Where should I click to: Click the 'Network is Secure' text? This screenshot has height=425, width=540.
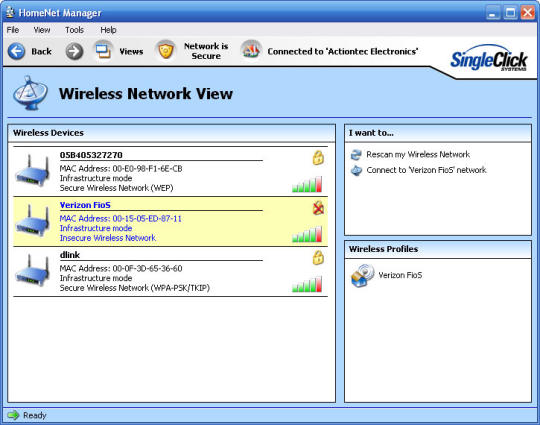pyautogui.click(x=206, y=51)
